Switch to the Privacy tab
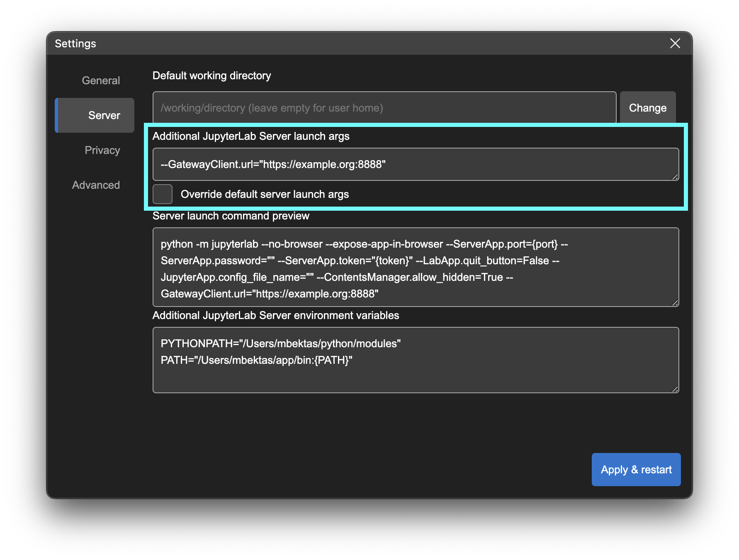The height and width of the screenshot is (560, 739). 102,150
